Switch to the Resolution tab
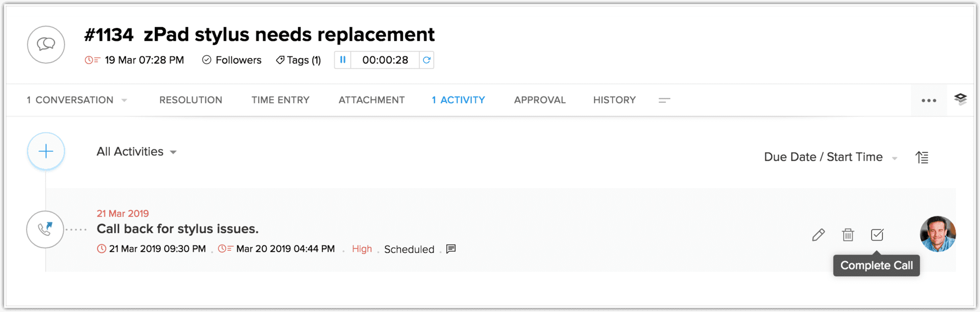 point(191,100)
